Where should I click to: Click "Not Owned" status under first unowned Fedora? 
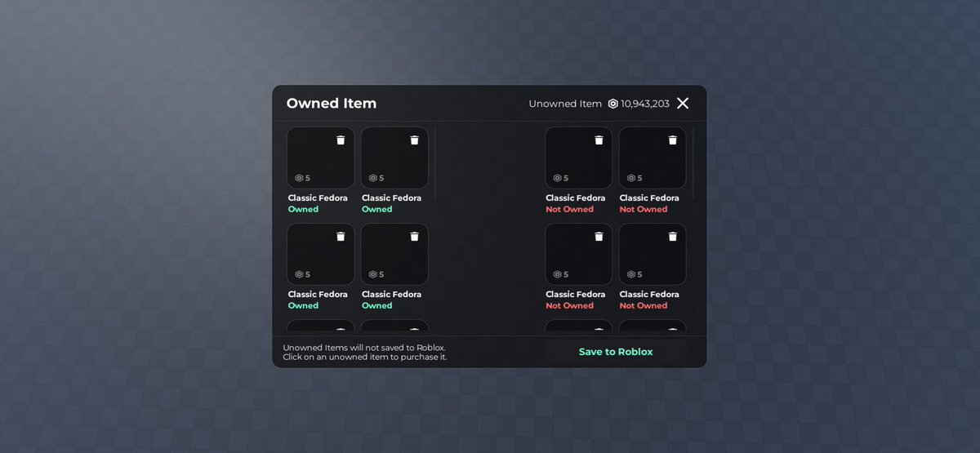point(569,210)
